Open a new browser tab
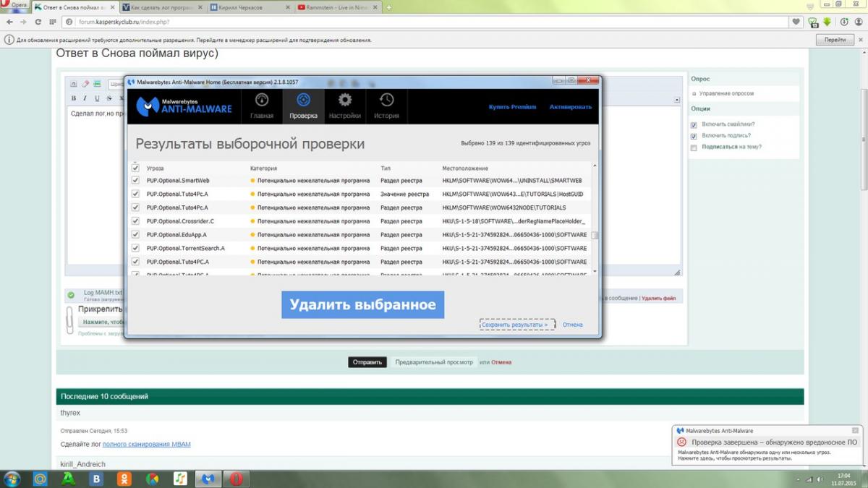868x488 pixels. pos(389,7)
